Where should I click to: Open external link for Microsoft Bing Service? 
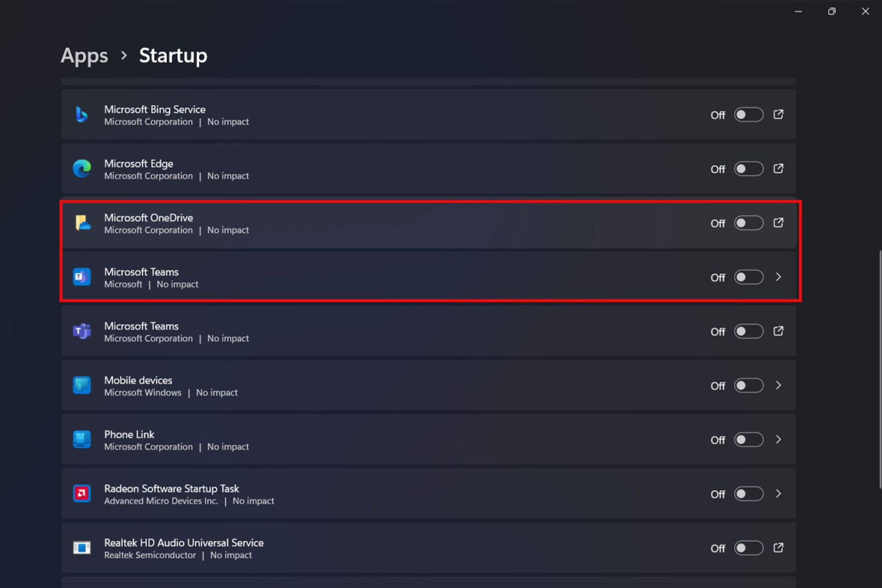(x=778, y=114)
